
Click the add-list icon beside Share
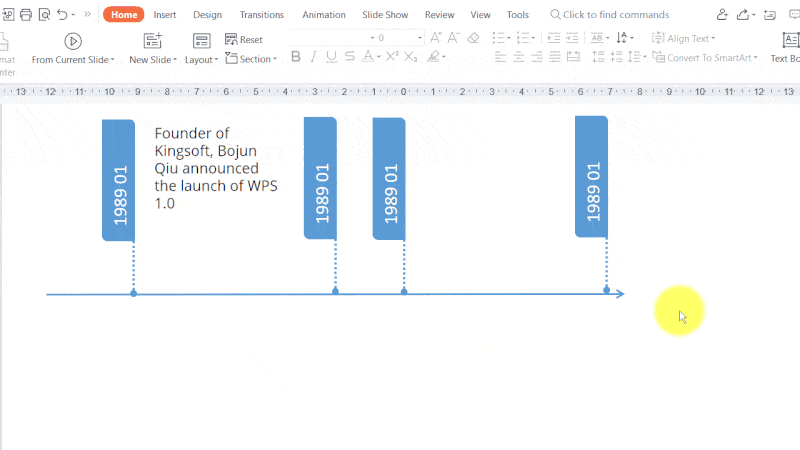tap(769, 14)
